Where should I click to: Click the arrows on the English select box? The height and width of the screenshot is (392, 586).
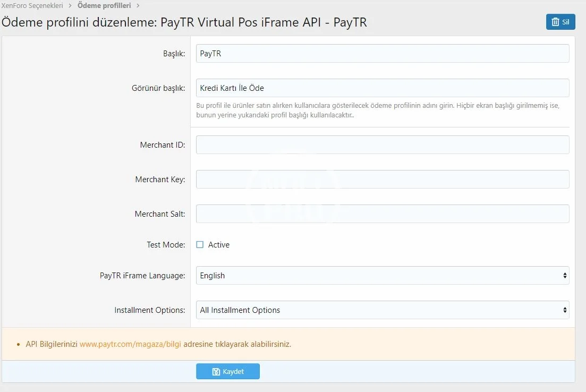(564, 276)
